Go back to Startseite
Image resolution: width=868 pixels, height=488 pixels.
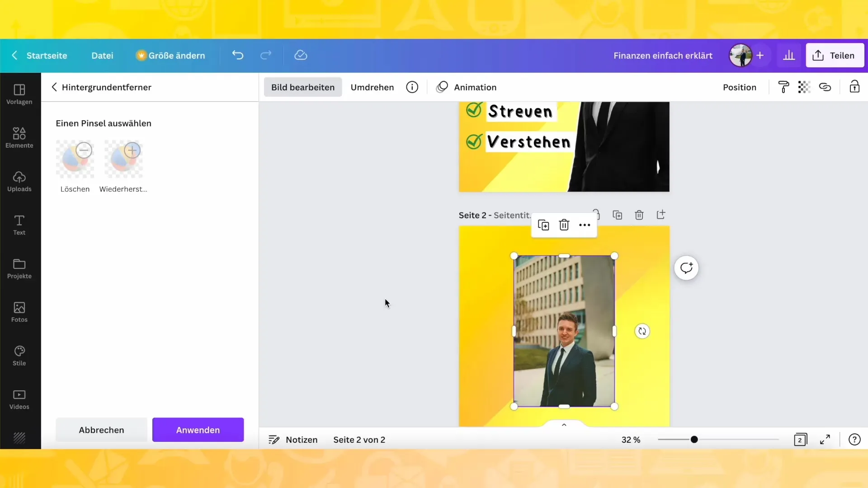(40, 56)
